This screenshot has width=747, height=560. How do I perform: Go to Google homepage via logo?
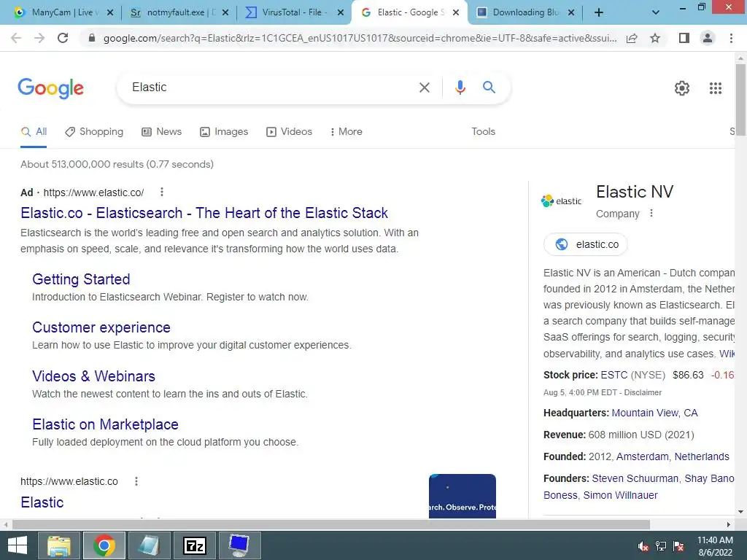[x=50, y=88]
